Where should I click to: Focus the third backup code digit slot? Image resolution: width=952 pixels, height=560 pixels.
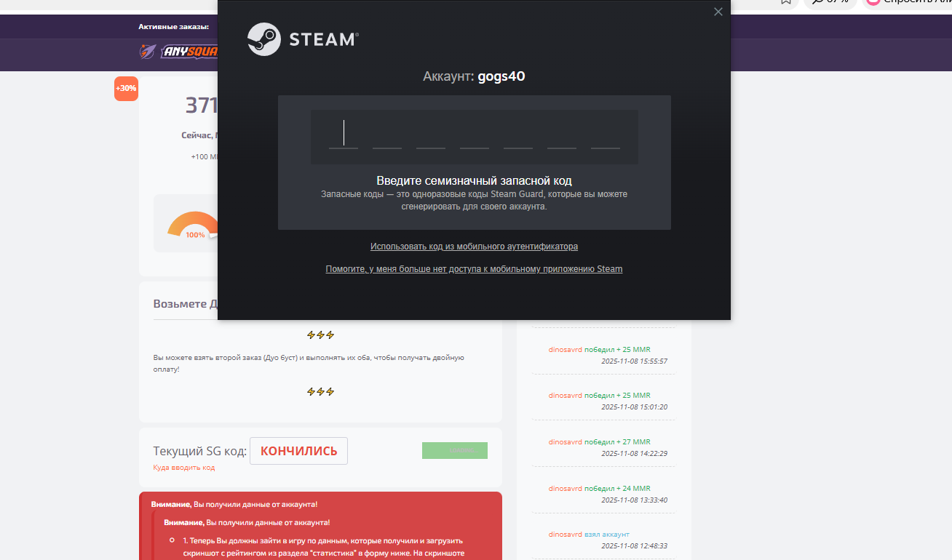tap(431, 135)
